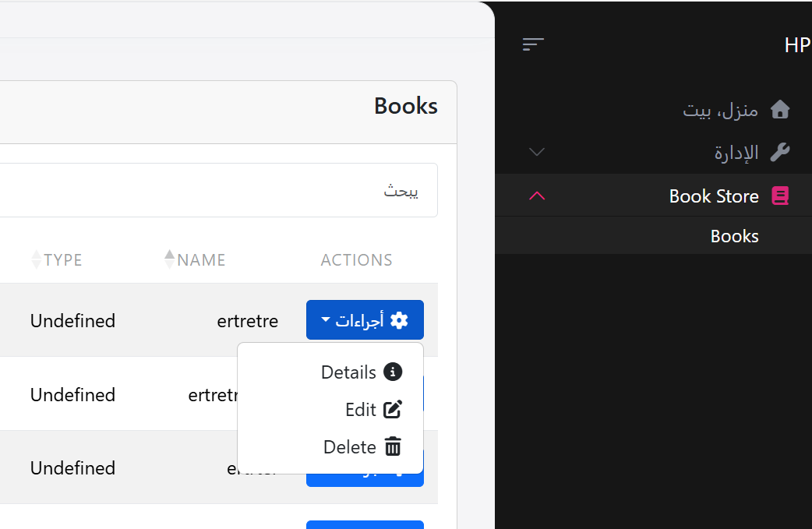Expand the الإدارة menu chevron
This screenshot has width=812, height=529.
537,152
